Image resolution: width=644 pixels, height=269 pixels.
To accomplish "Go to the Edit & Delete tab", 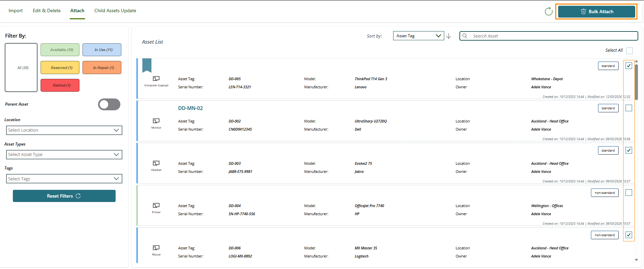I will [x=47, y=11].
